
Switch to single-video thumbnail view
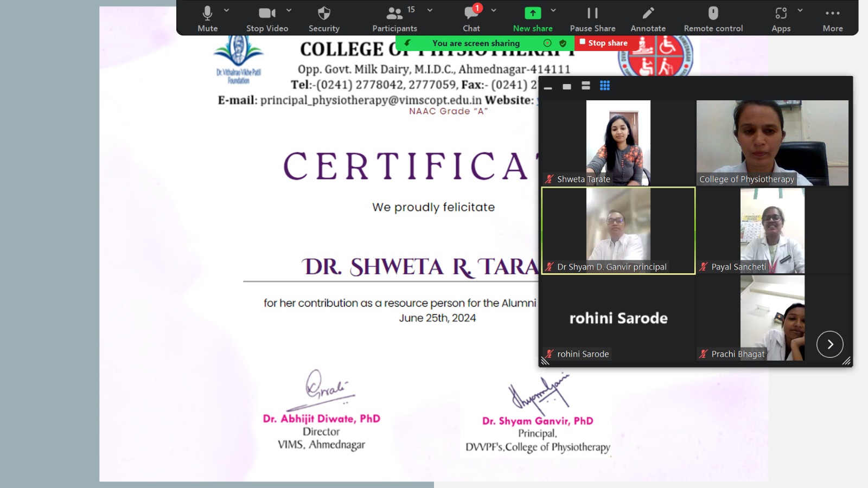point(567,86)
